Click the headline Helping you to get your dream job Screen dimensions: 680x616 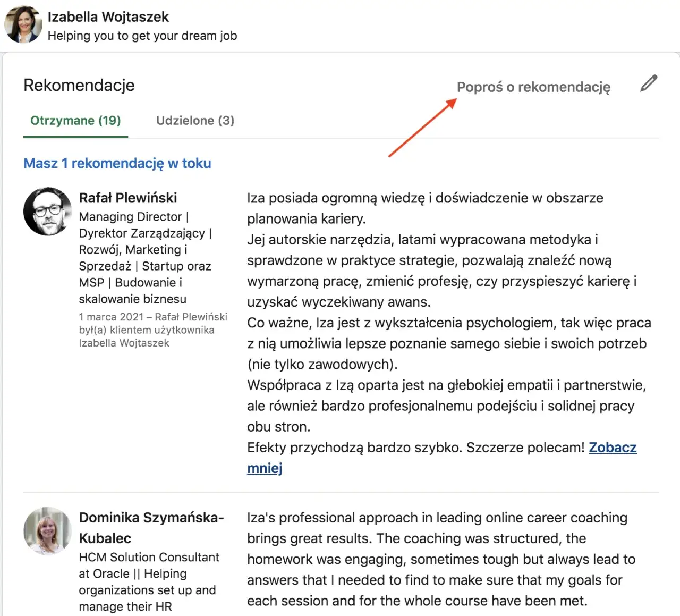click(142, 36)
